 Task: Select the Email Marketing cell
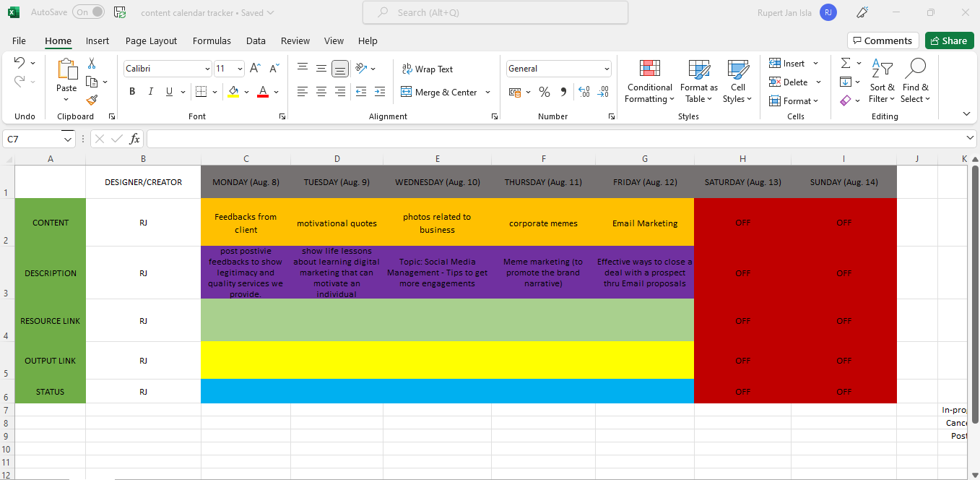pos(645,223)
